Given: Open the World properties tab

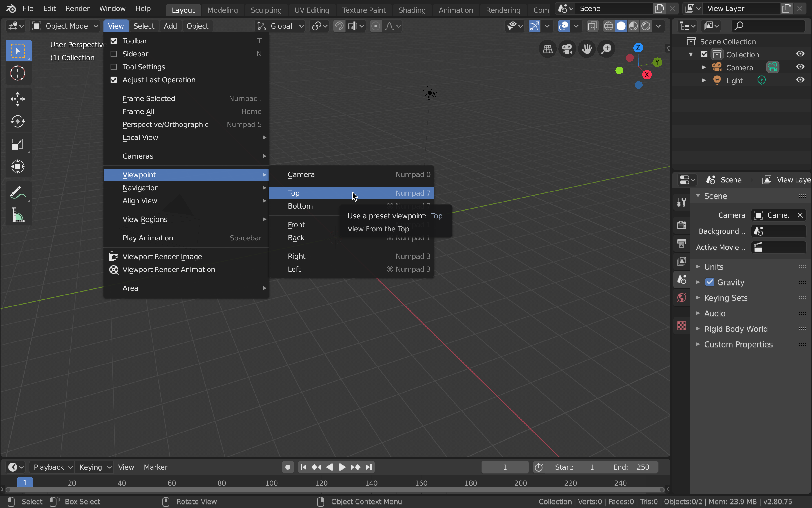Looking at the screenshot, I should coord(681,298).
